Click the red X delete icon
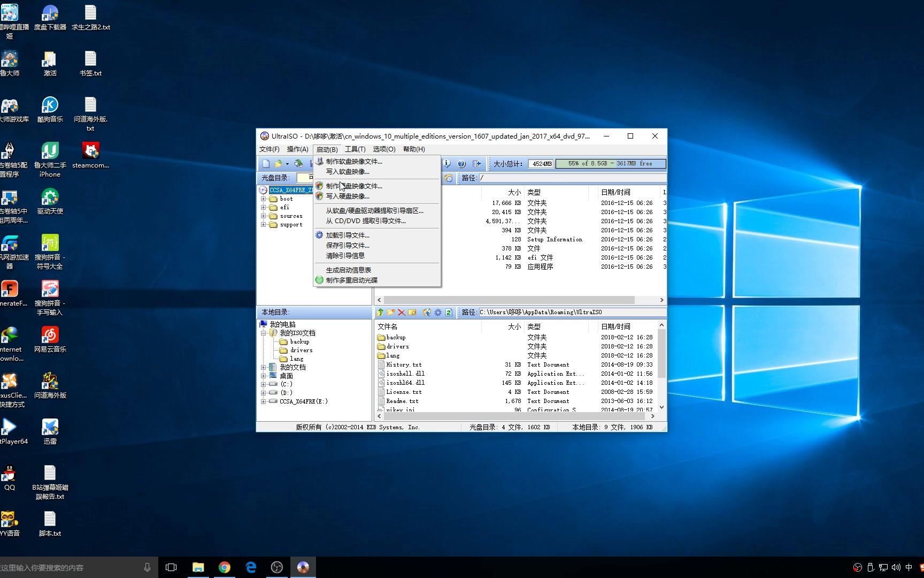This screenshot has height=578, width=924. (x=401, y=312)
